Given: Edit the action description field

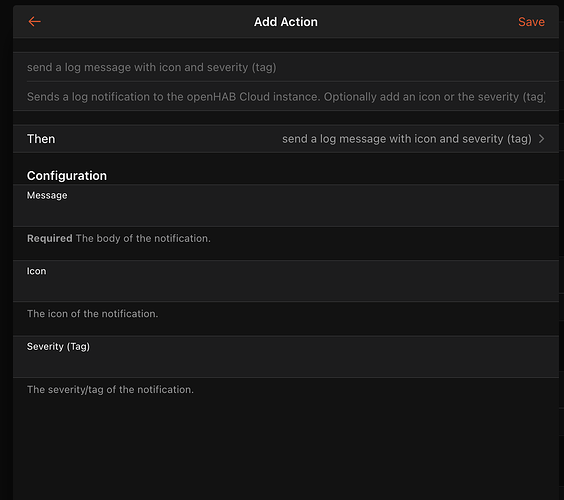Looking at the screenshot, I should (286, 97).
